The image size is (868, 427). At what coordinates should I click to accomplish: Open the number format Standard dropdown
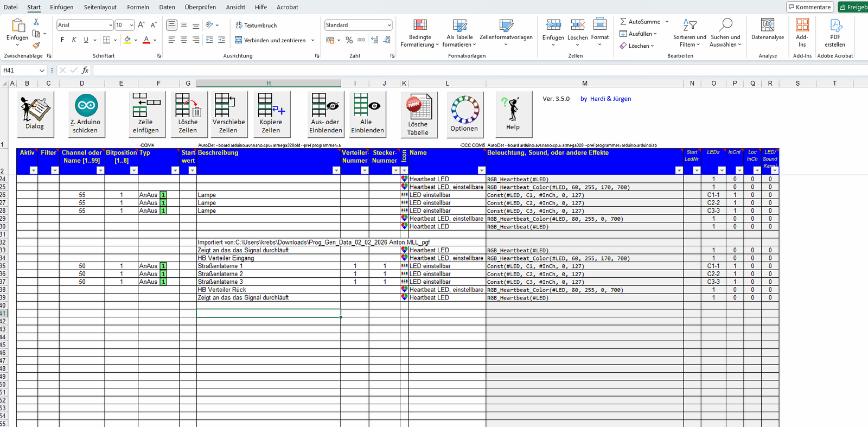pyautogui.click(x=389, y=25)
